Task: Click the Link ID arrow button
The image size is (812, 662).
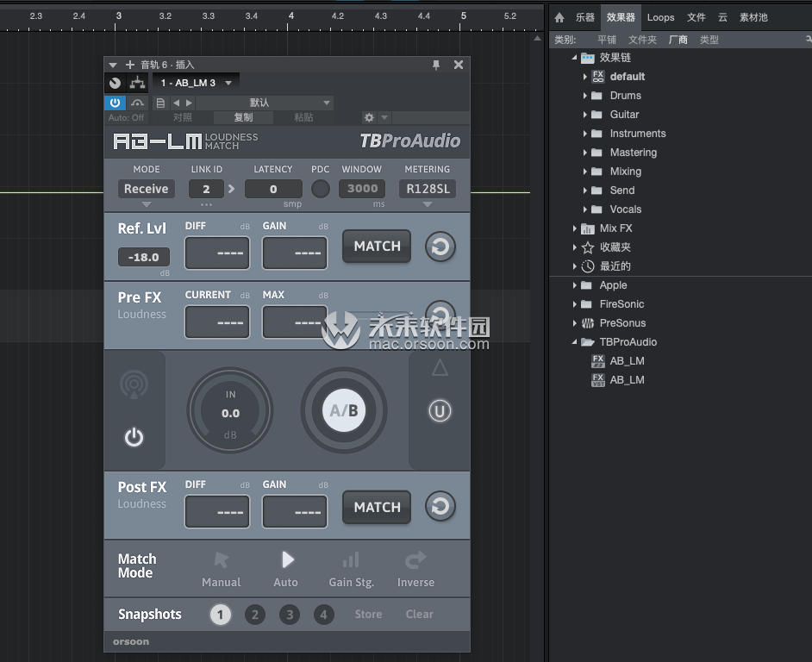Action: pos(231,189)
